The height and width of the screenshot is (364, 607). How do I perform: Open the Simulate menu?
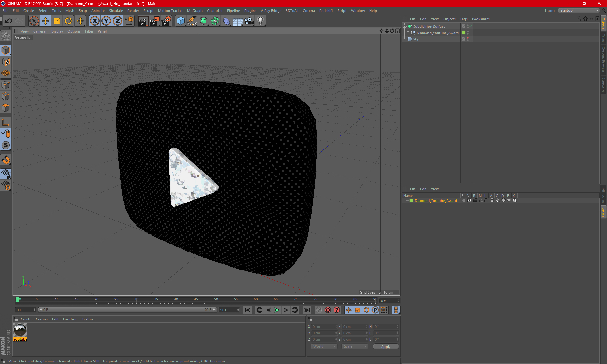click(x=116, y=11)
